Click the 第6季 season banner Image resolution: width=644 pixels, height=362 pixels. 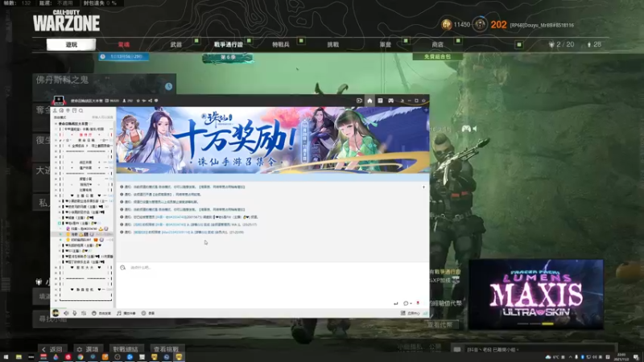[228, 57]
